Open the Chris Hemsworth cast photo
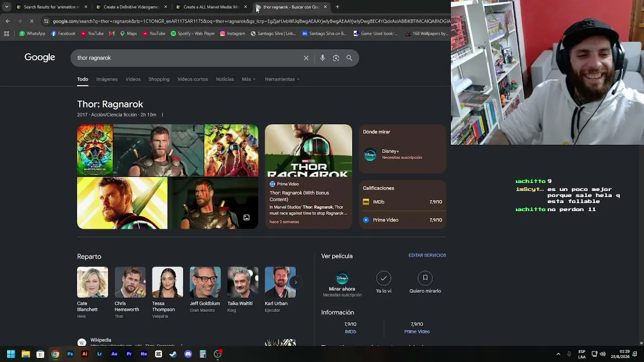The image size is (644, 362). [130, 282]
